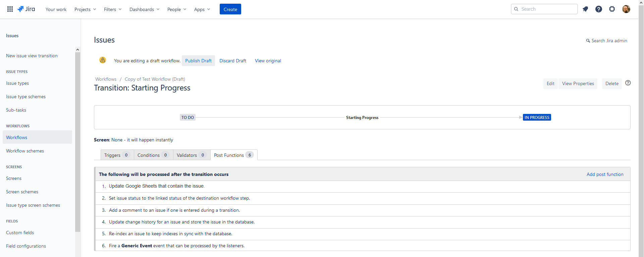Open the app switcher grid icon
Viewport: 644px width, 257px height.
tap(10, 9)
